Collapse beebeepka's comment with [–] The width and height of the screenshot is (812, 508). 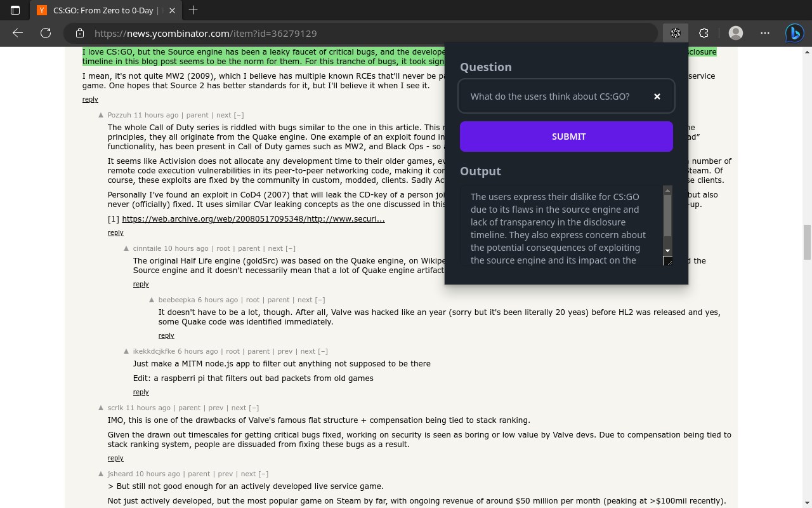320,300
